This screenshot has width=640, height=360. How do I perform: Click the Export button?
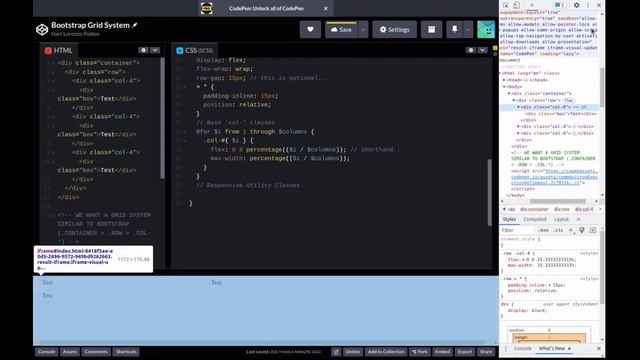tap(464, 351)
